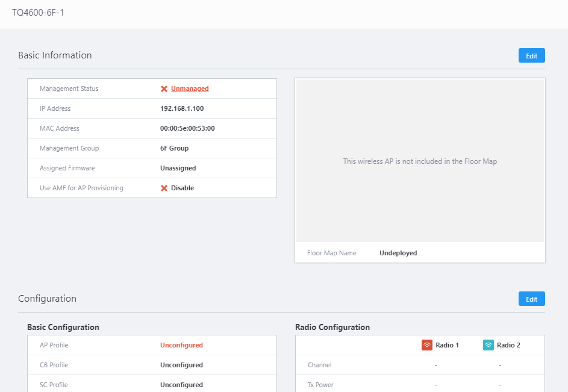Viewport: 568px width, 392px height.
Task: Click the IP Address label
Action: click(55, 108)
